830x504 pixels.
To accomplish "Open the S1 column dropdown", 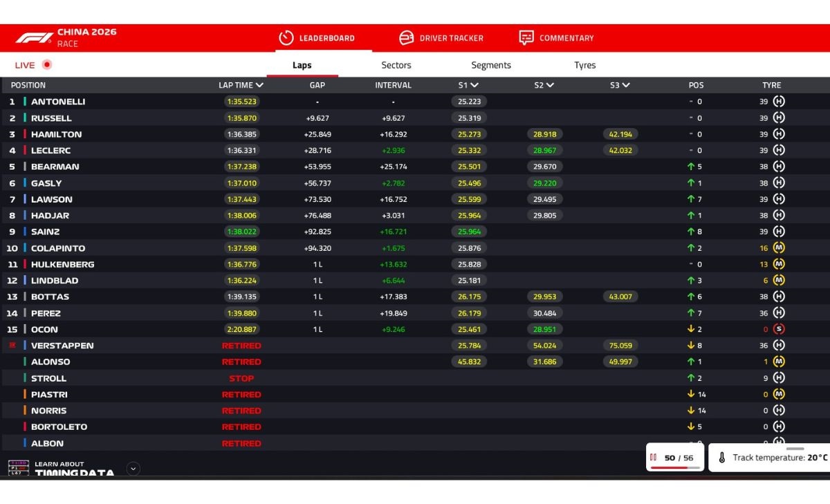I will 474,85.
